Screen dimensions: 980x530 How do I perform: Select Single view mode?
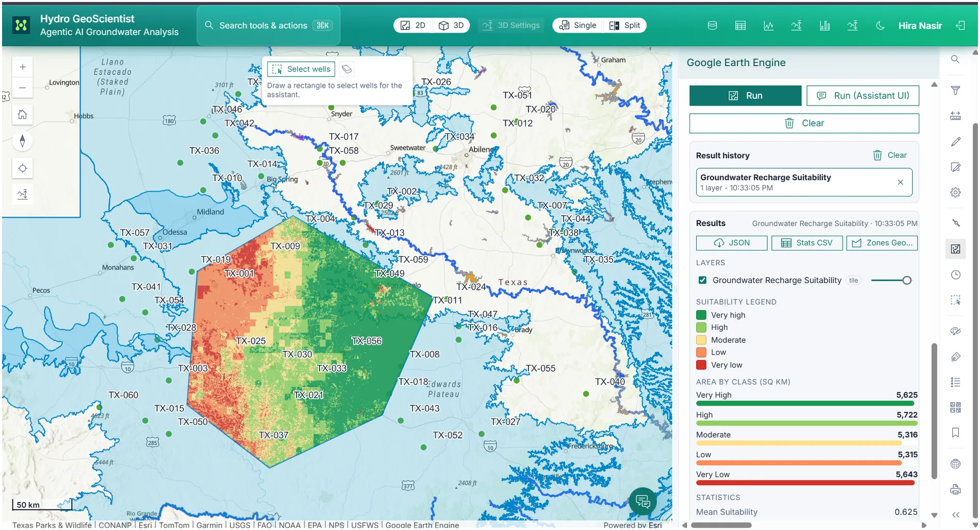[578, 26]
